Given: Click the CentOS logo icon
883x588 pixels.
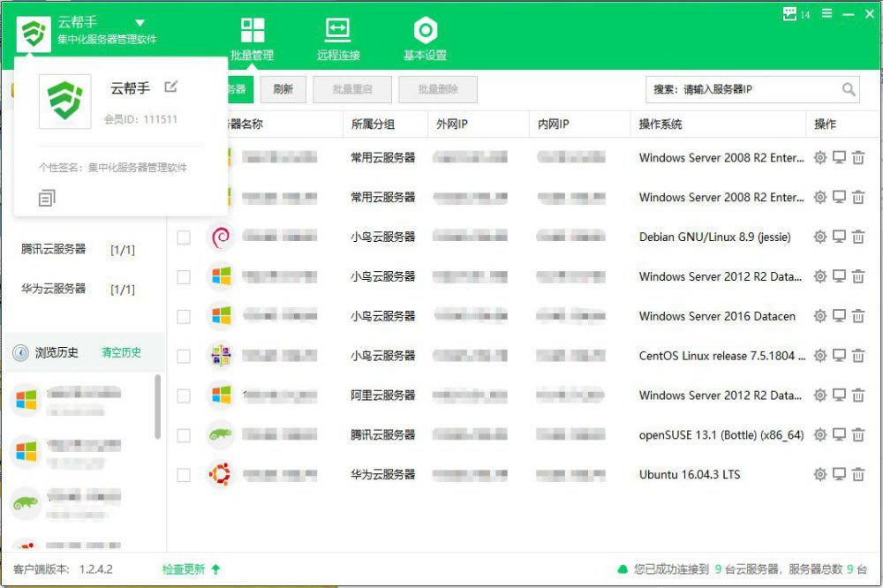Looking at the screenshot, I should click(221, 356).
